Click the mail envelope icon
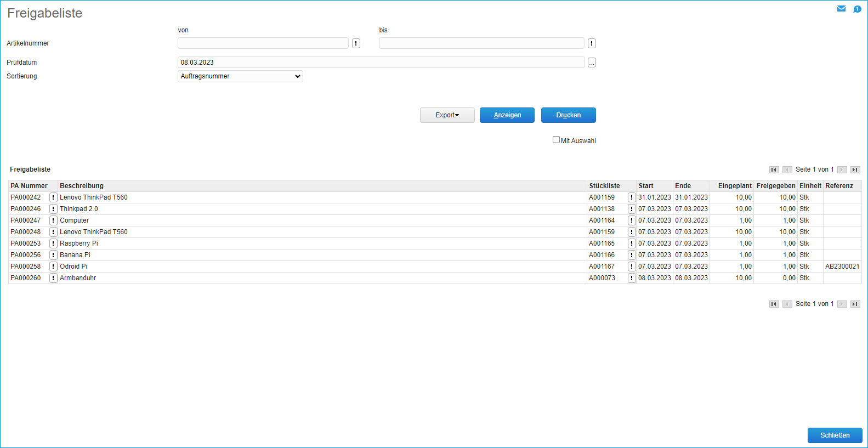 (x=841, y=9)
